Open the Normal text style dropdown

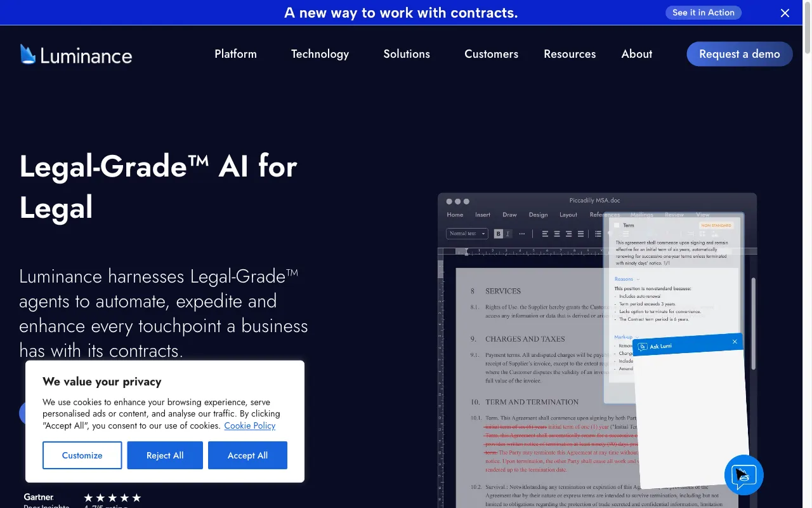click(x=467, y=234)
